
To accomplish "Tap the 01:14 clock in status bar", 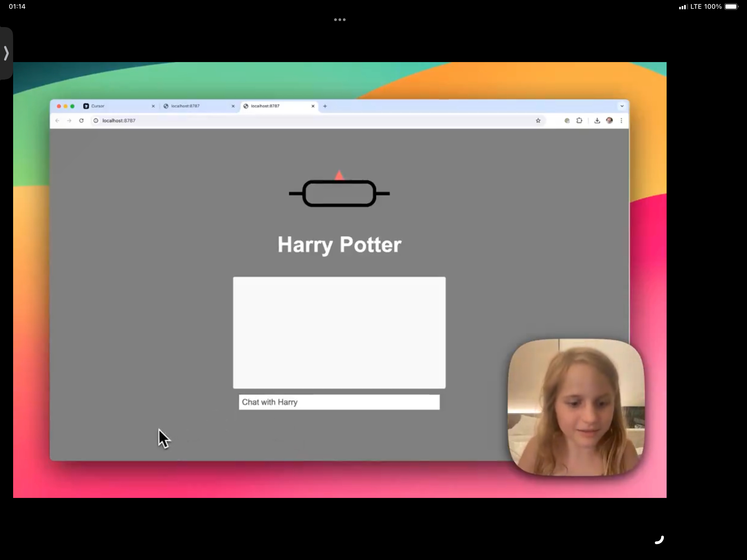I will tap(17, 6).
